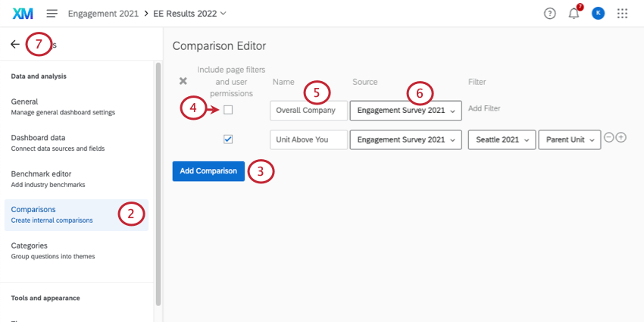
Task: Uncheck the Unit Above You permissions checkbox
Action: [x=228, y=139]
